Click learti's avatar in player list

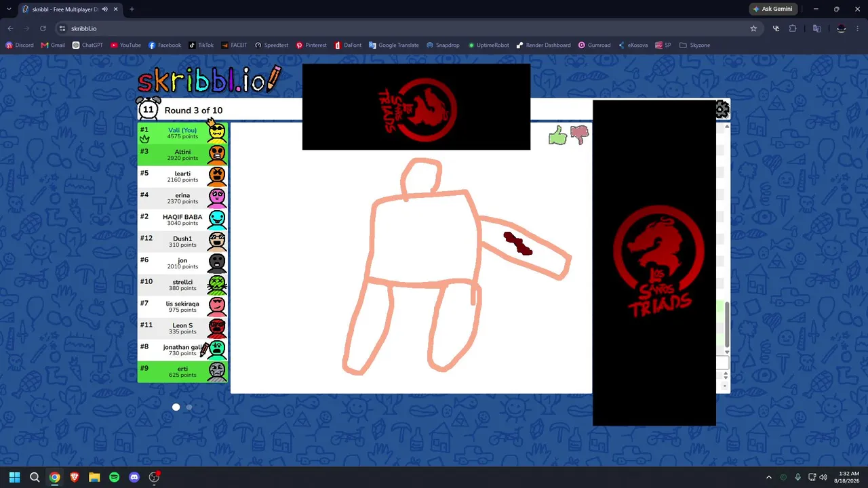point(217,176)
